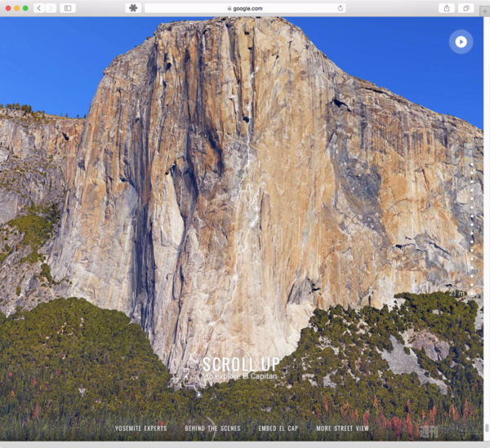Reload the page in the address bar
This screenshot has width=490, height=448.
341,8
